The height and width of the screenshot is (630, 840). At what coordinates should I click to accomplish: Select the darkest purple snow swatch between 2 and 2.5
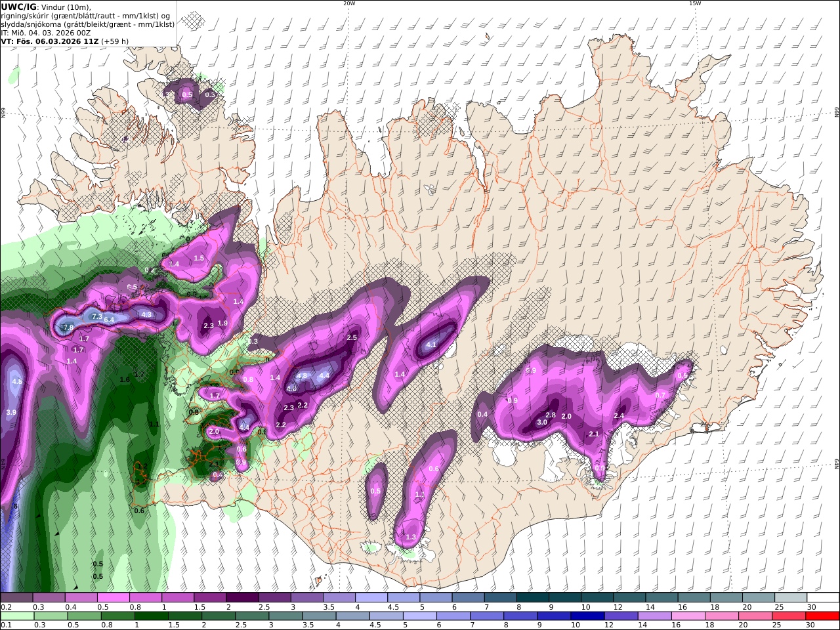click(242, 597)
